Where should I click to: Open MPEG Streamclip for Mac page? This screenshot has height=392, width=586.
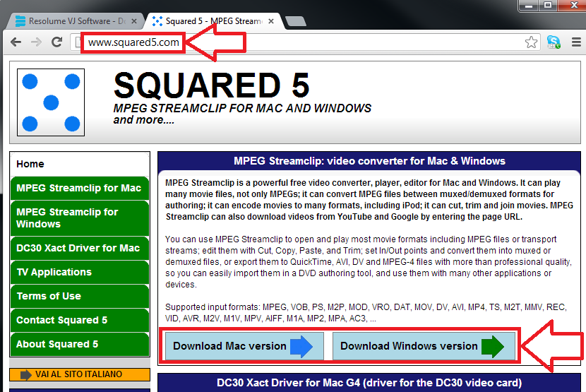[x=80, y=188]
